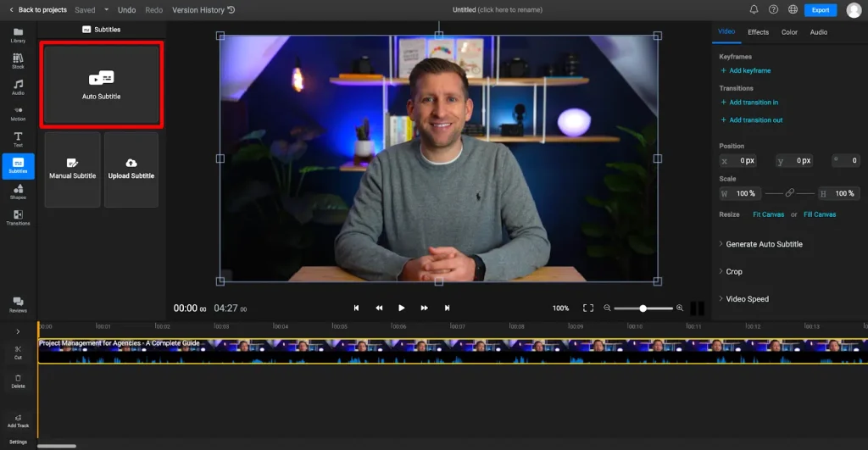
Task: Open the Library panel in sidebar
Action: click(x=18, y=35)
